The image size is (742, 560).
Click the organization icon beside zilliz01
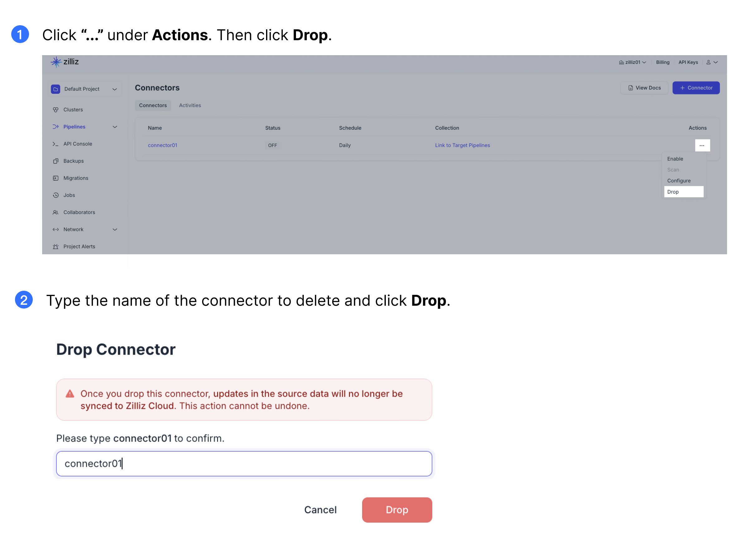click(622, 63)
